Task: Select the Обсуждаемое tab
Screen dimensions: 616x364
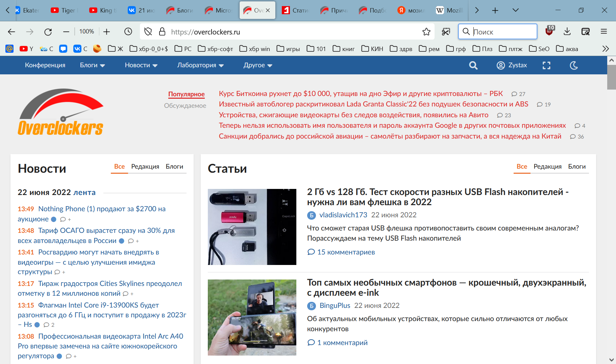Action: coord(185,106)
